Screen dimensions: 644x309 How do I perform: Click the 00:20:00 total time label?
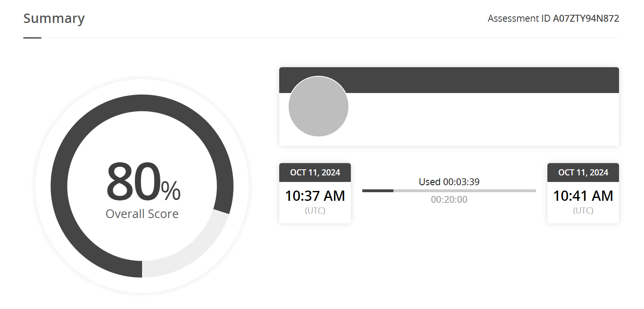[449, 200]
